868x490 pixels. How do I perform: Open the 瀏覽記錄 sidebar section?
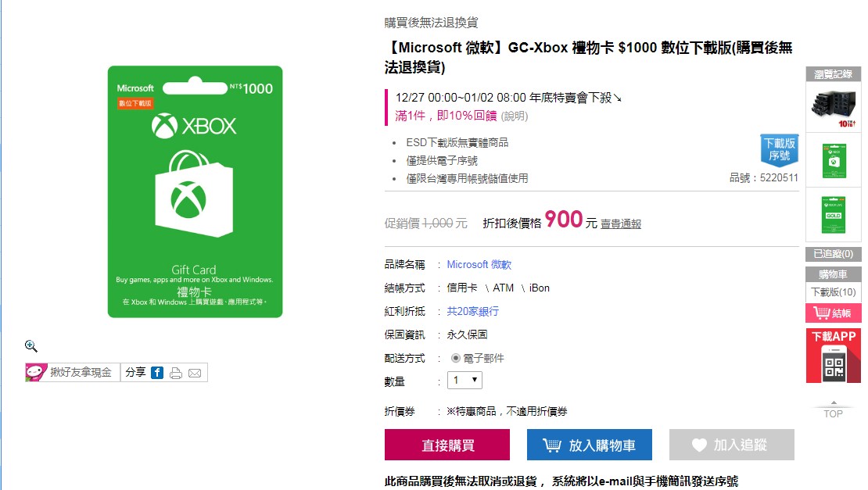click(831, 75)
